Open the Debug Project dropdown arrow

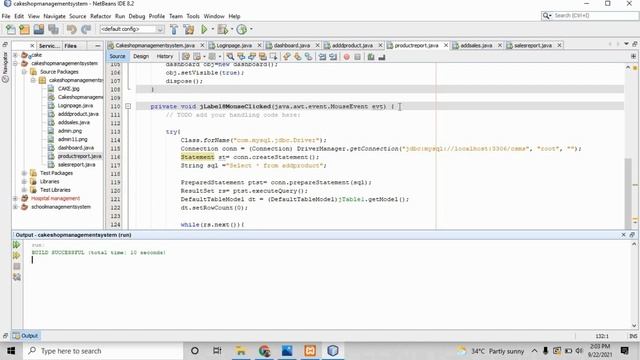[x=231, y=29]
